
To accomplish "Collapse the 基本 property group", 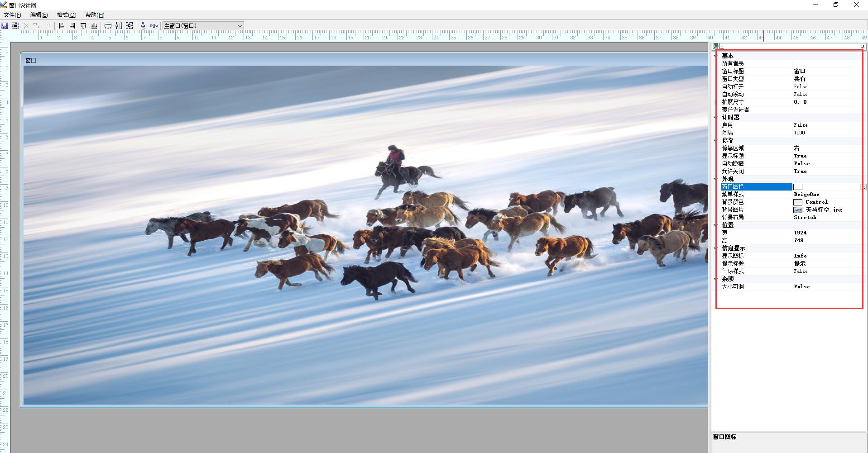I will click(716, 56).
